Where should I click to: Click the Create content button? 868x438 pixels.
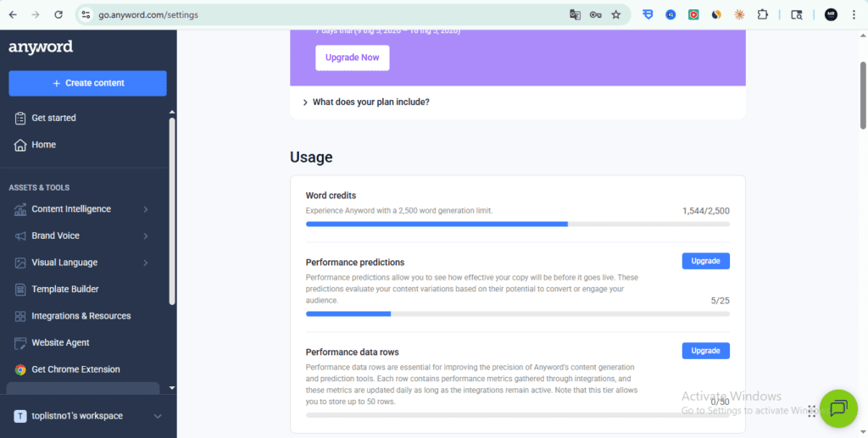tap(87, 84)
